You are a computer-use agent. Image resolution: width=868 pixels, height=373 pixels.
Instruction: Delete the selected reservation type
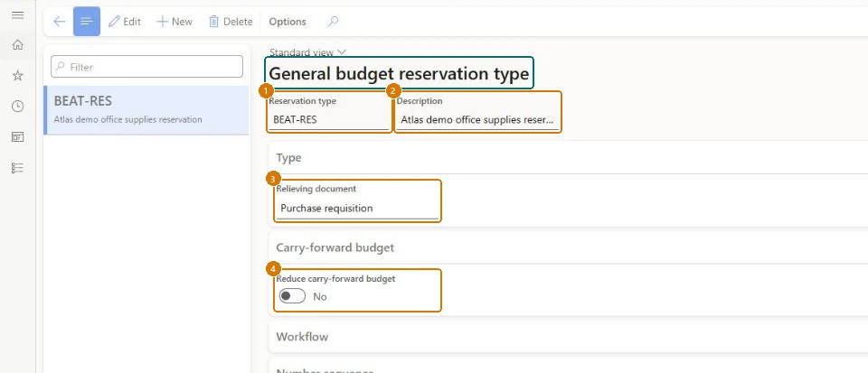coord(231,22)
